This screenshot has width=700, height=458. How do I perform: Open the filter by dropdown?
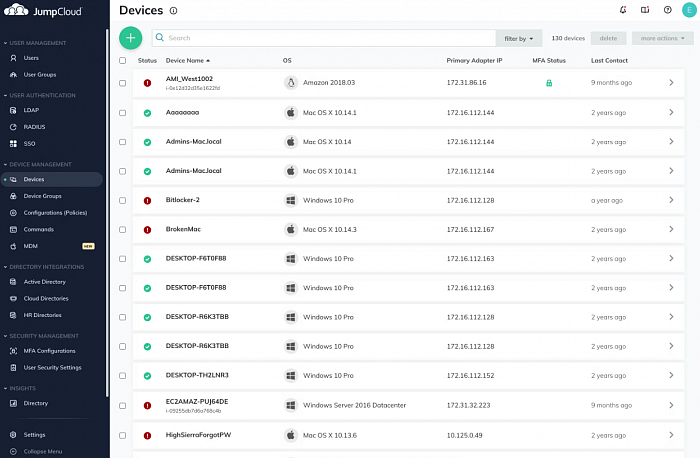coord(519,38)
